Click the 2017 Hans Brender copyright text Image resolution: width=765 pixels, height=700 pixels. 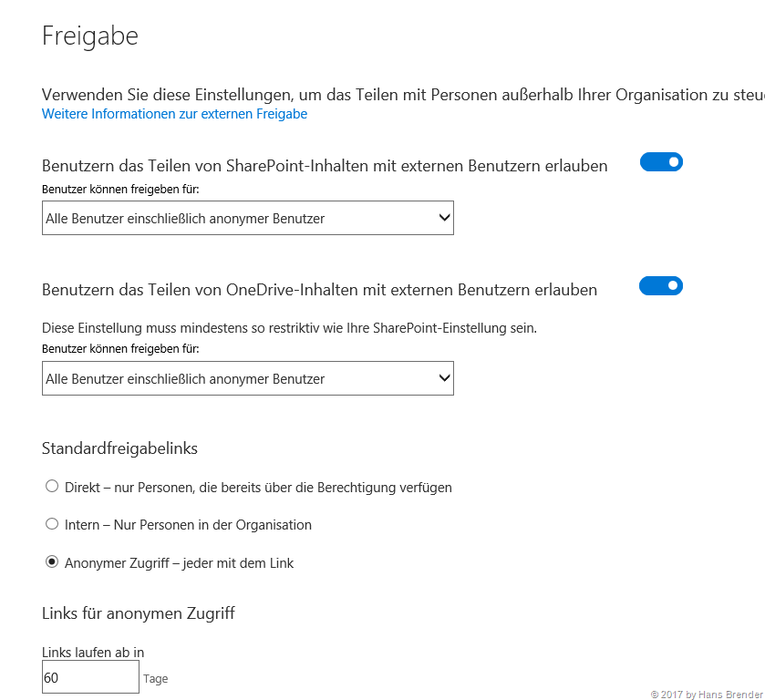[706, 695]
